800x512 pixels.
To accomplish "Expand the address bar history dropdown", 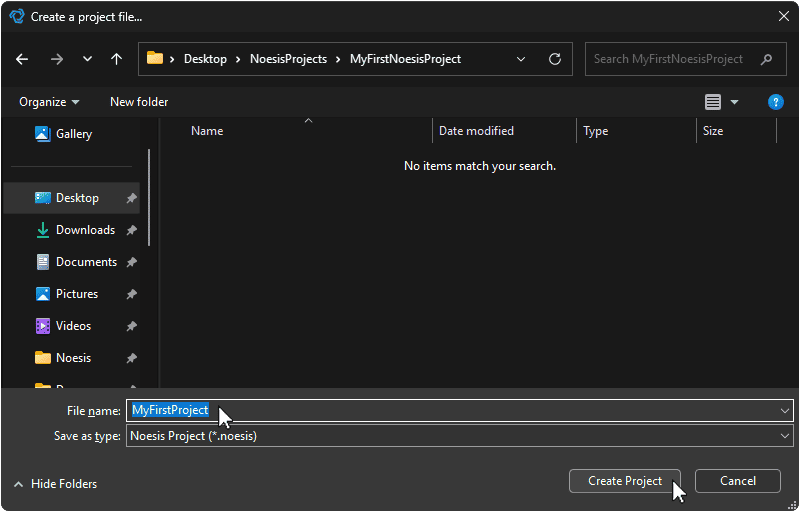I will click(521, 59).
